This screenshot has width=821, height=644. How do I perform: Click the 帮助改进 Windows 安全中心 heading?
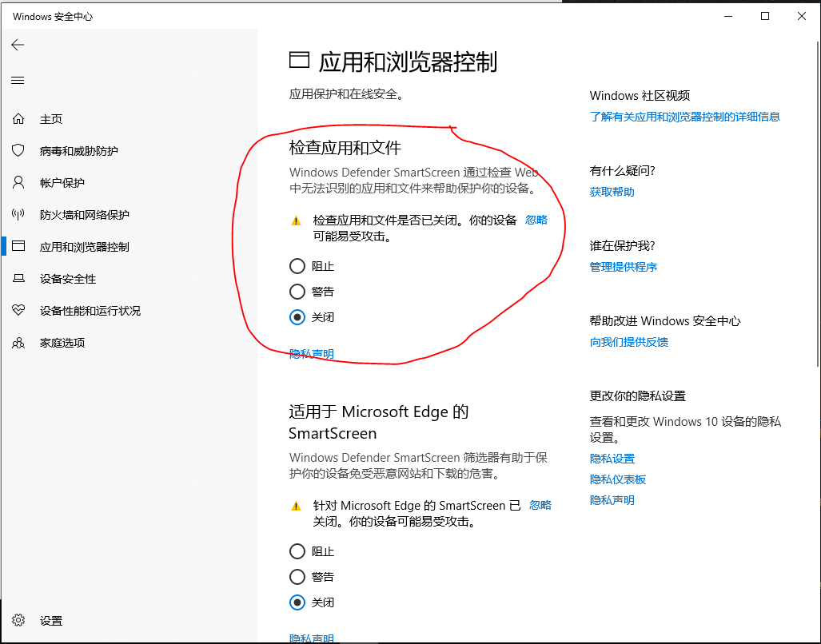[665, 320]
